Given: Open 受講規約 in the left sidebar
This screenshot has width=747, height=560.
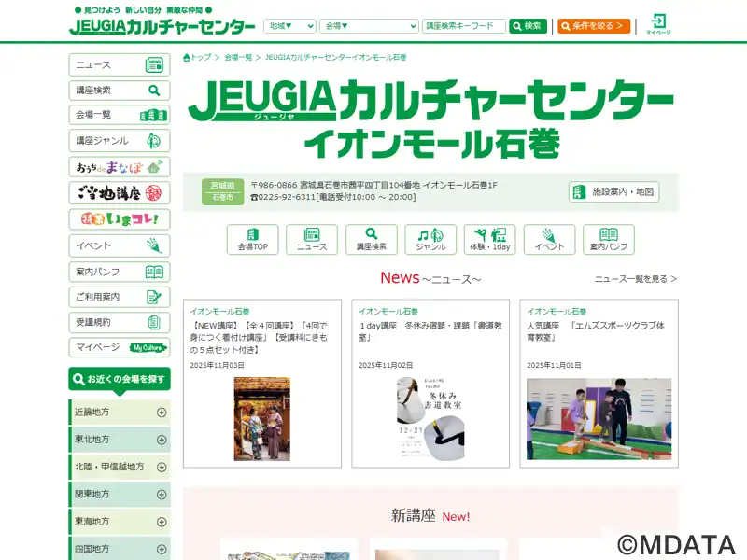Looking at the screenshot, I should tap(120, 322).
